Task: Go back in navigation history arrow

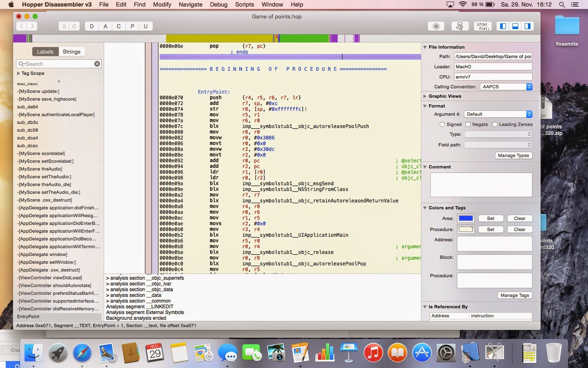Action: pos(22,26)
